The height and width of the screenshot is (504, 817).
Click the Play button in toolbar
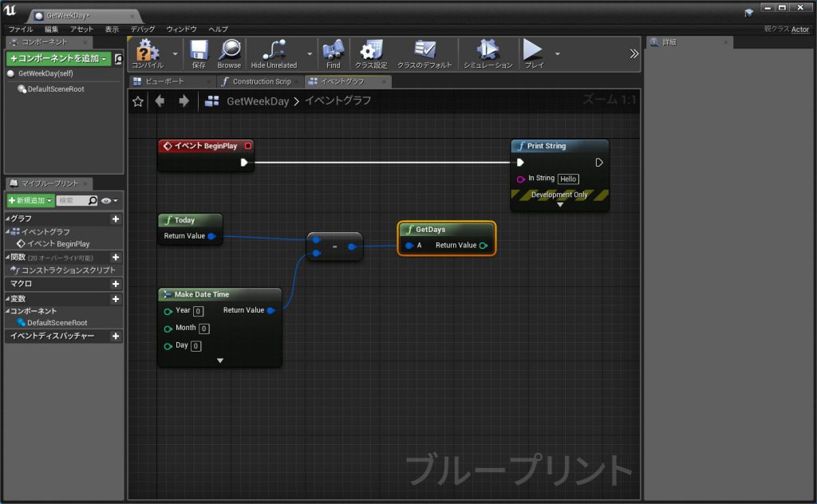tap(533, 53)
